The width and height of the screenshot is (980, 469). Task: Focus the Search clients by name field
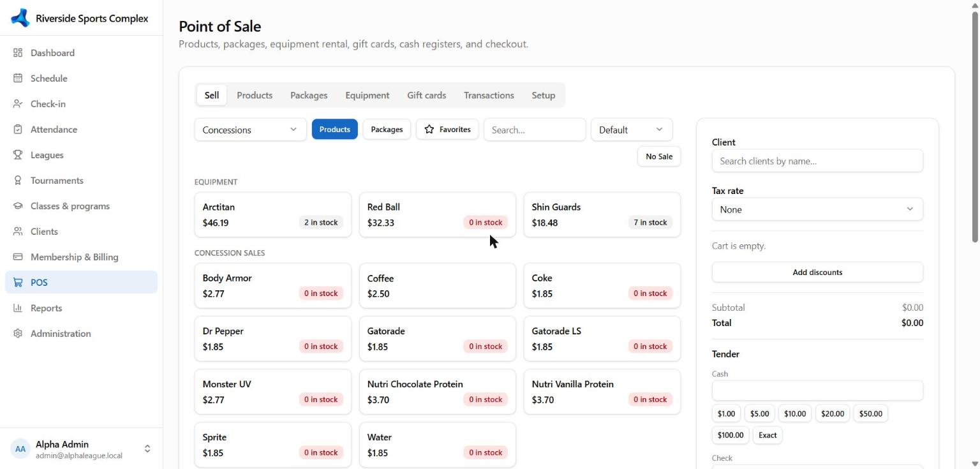point(817,161)
